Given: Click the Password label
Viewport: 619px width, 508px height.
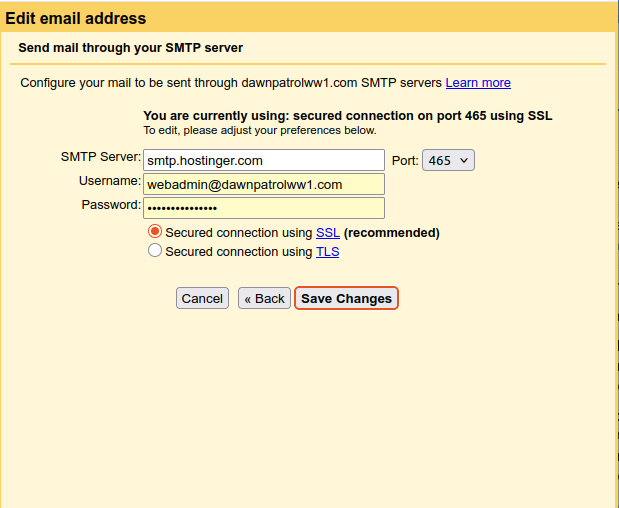Looking at the screenshot, I should click(x=111, y=205).
